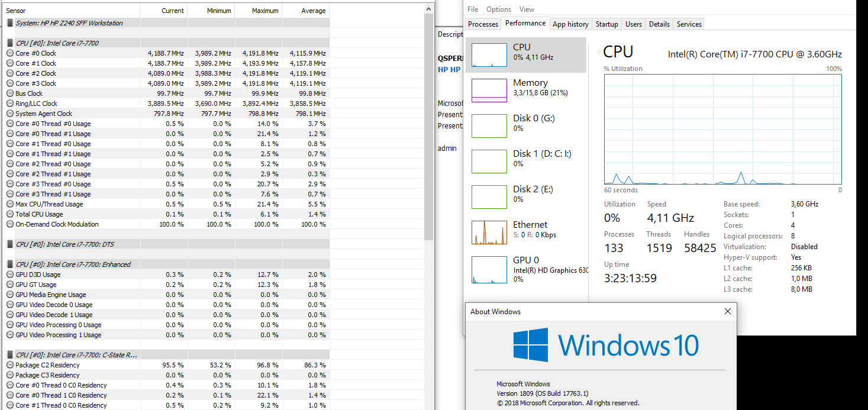Select Disk 1 (D: C: I:) in the sidebar
Screen dimensions: 868x410
pyautogui.click(x=526, y=162)
